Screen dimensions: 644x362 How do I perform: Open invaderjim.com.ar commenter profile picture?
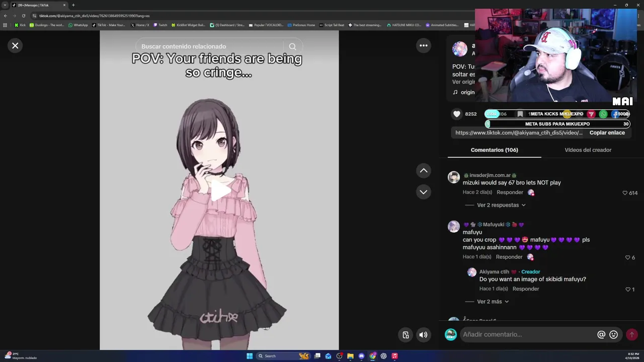click(x=454, y=177)
